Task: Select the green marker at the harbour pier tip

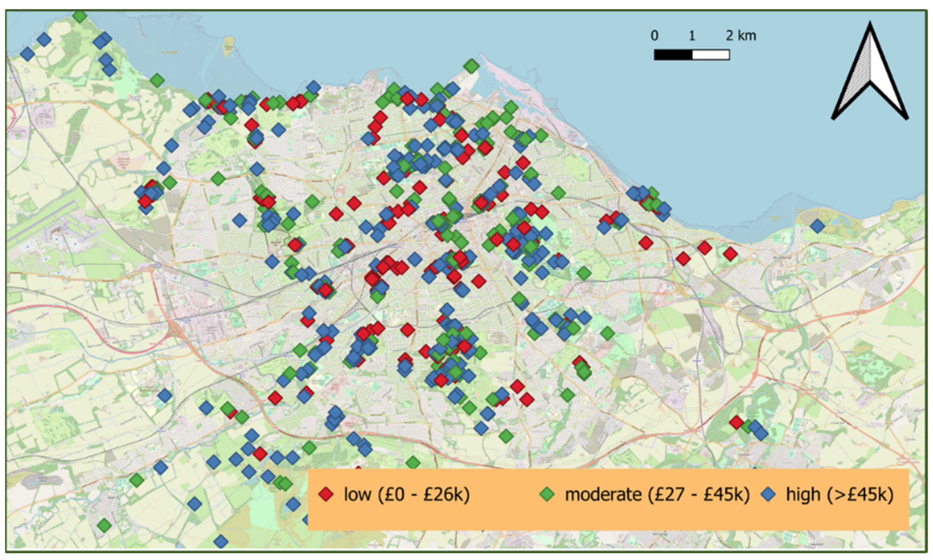Action: tap(471, 66)
